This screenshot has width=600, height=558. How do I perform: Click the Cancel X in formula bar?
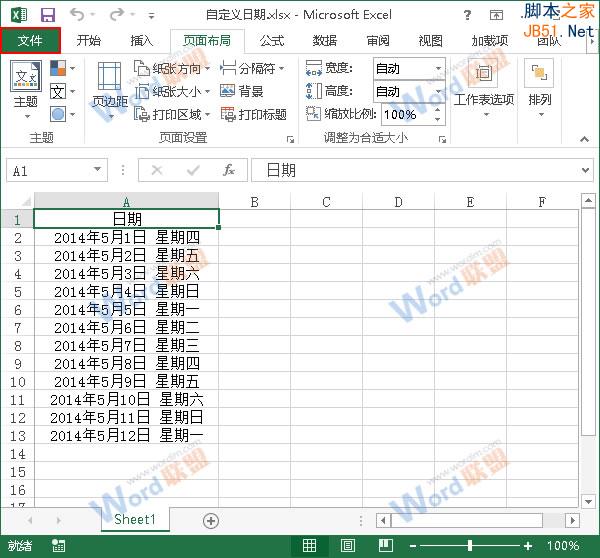point(157,170)
